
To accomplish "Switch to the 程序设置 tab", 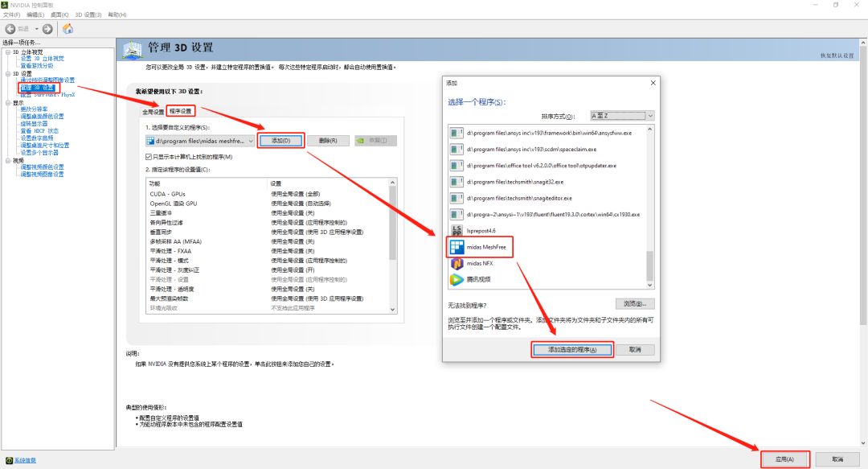I will (x=181, y=112).
